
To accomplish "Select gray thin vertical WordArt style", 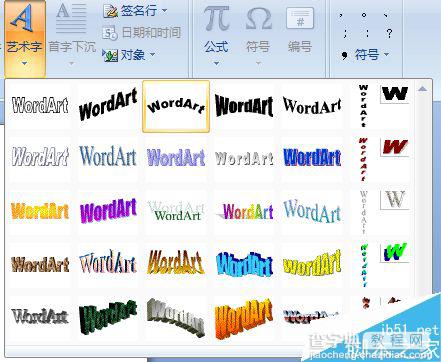I will tap(363, 212).
